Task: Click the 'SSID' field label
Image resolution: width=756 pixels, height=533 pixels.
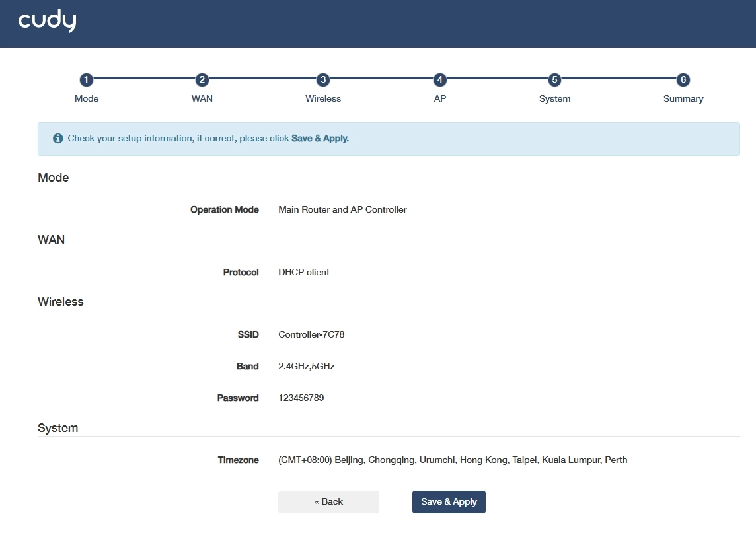Action: (x=248, y=334)
